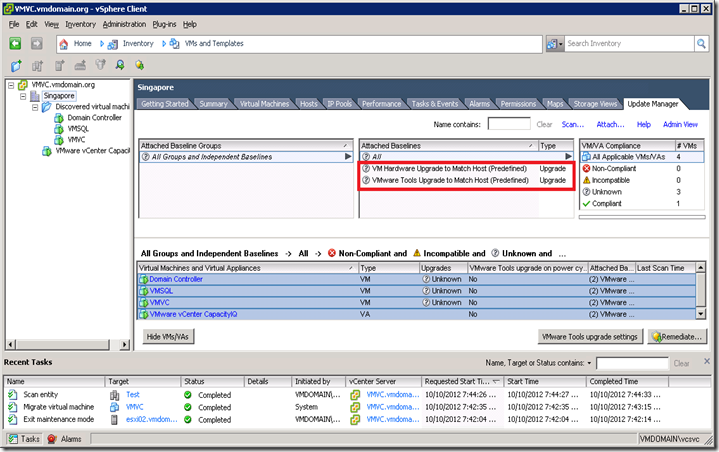Click the Name contains text field
Image resolution: width=719 pixels, height=452 pixels.
[508, 125]
